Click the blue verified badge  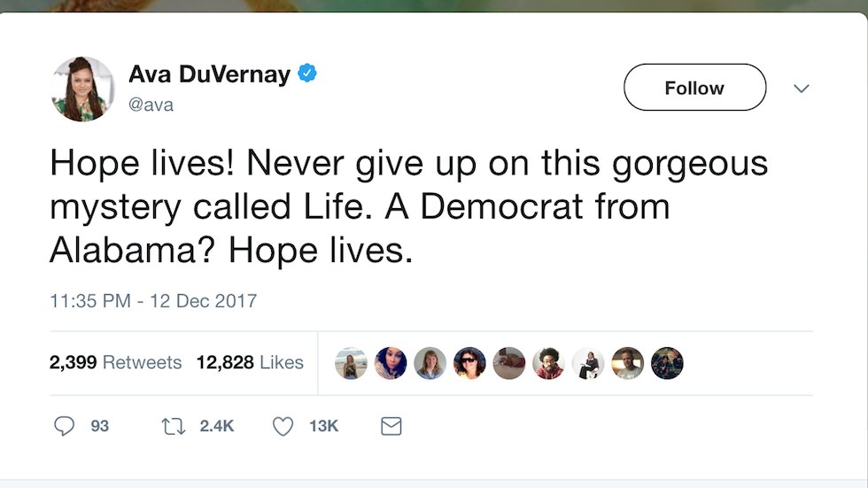[x=307, y=74]
